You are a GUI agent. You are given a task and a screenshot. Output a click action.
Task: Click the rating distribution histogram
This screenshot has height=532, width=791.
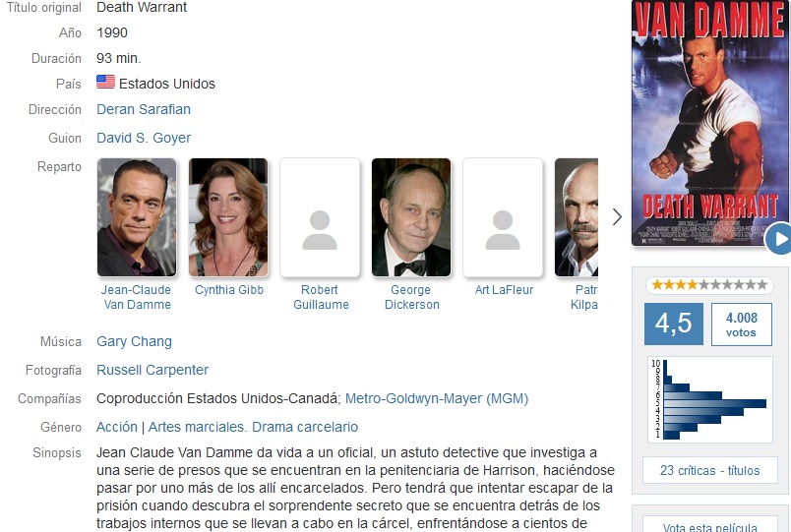pyautogui.click(x=709, y=399)
